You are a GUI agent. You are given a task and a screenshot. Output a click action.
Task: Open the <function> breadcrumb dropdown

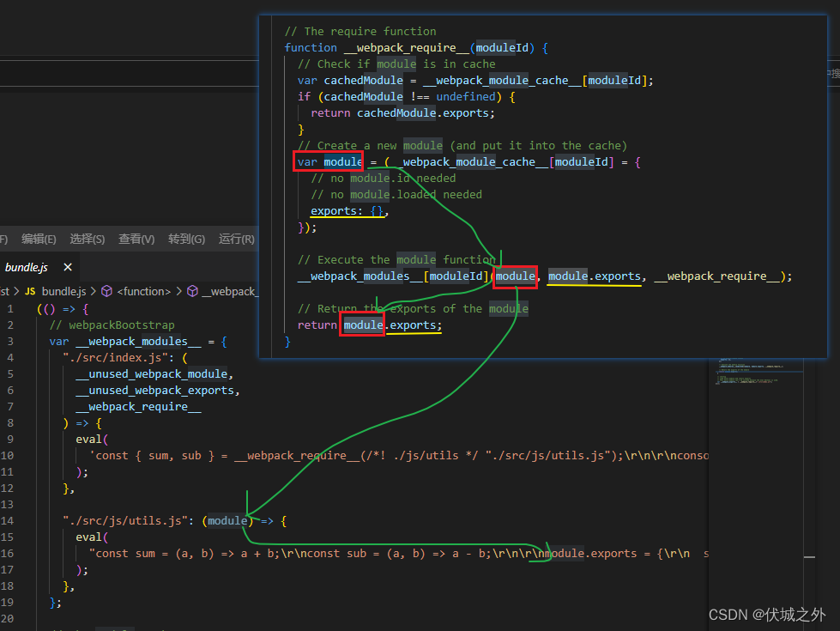coord(142,291)
